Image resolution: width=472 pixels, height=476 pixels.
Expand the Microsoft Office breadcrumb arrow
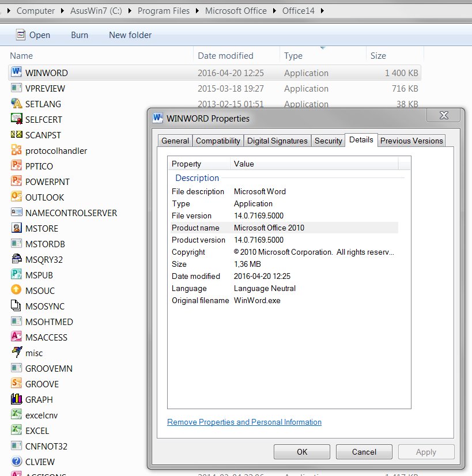point(275,11)
